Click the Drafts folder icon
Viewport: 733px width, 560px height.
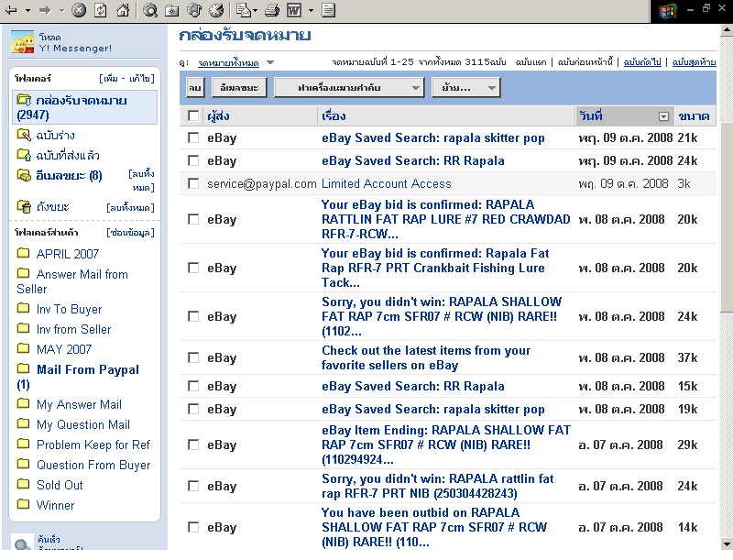(24, 135)
